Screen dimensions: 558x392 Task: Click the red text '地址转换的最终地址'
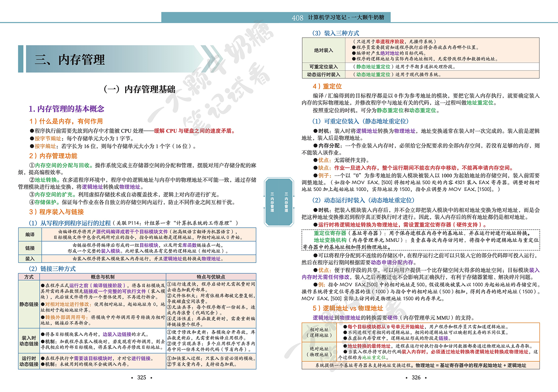click(x=369, y=346)
